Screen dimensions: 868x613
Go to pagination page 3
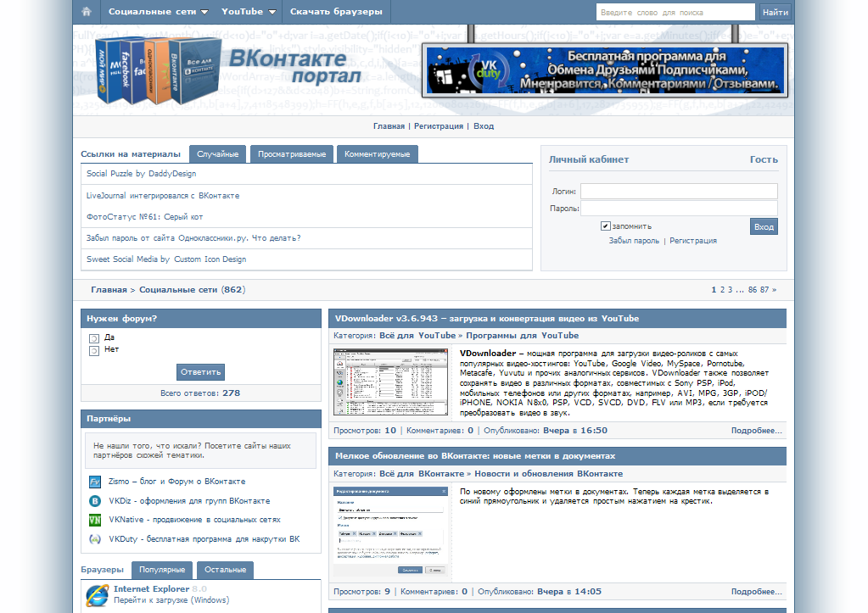pyautogui.click(x=731, y=290)
